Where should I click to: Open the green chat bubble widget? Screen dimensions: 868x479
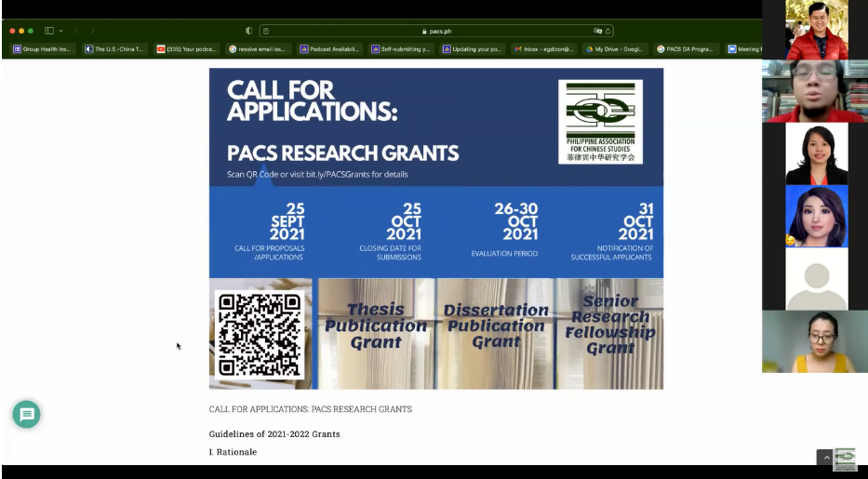(x=27, y=414)
